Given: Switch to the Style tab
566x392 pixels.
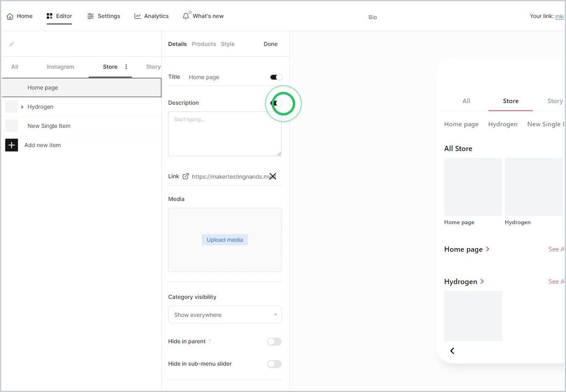Looking at the screenshot, I should (228, 44).
